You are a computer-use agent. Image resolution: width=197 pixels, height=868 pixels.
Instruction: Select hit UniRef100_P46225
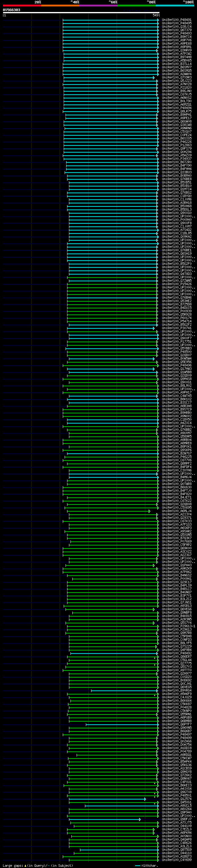tap(177, 457)
